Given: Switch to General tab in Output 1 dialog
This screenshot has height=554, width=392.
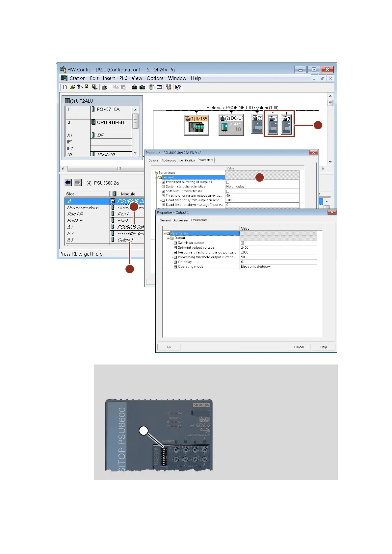Looking at the screenshot, I should pyautogui.click(x=165, y=220).
